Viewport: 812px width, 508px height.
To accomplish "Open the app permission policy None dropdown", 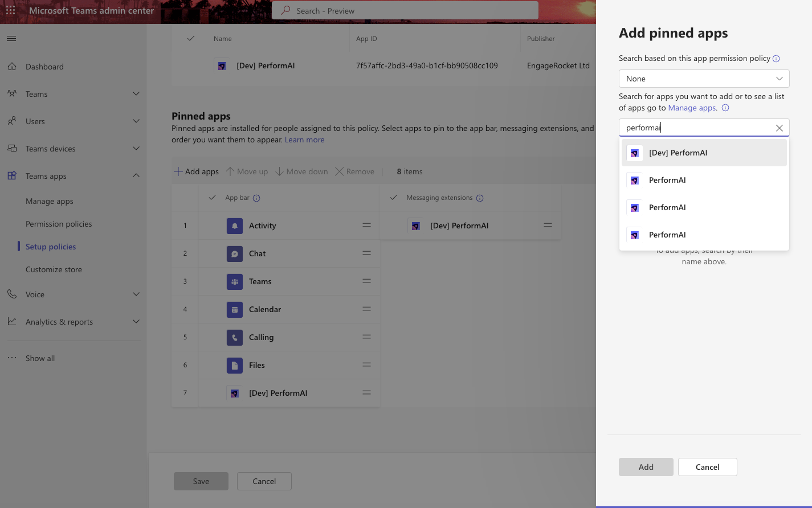I will click(704, 79).
